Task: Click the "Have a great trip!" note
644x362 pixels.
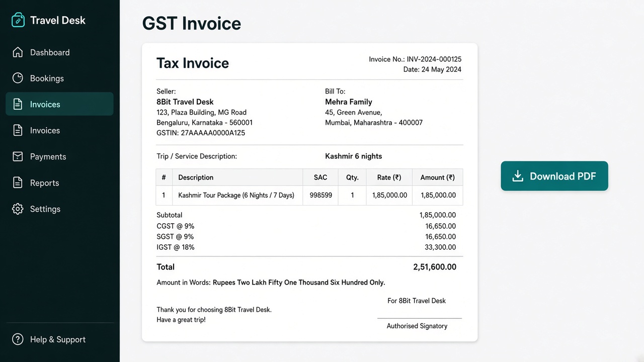Action: tap(181, 320)
